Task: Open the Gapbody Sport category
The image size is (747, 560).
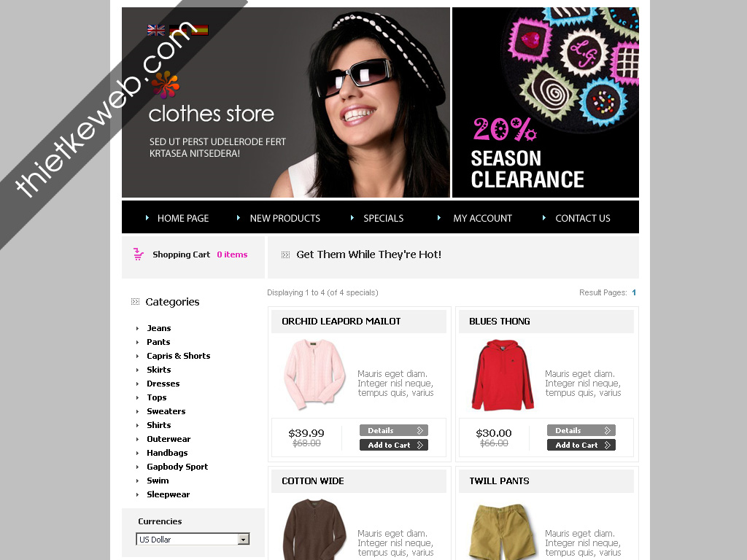Action: point(177,467)
